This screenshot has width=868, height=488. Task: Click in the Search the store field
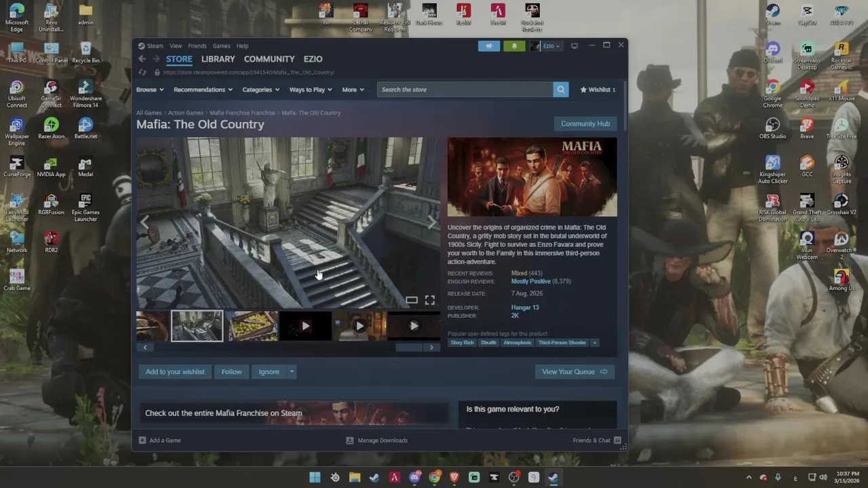465,89
